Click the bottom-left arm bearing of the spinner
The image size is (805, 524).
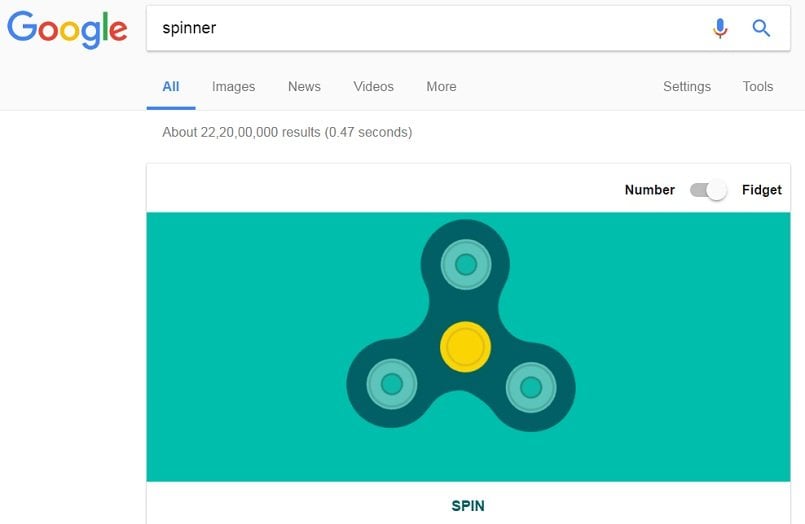pyautogui.click(x=392, y=384)
